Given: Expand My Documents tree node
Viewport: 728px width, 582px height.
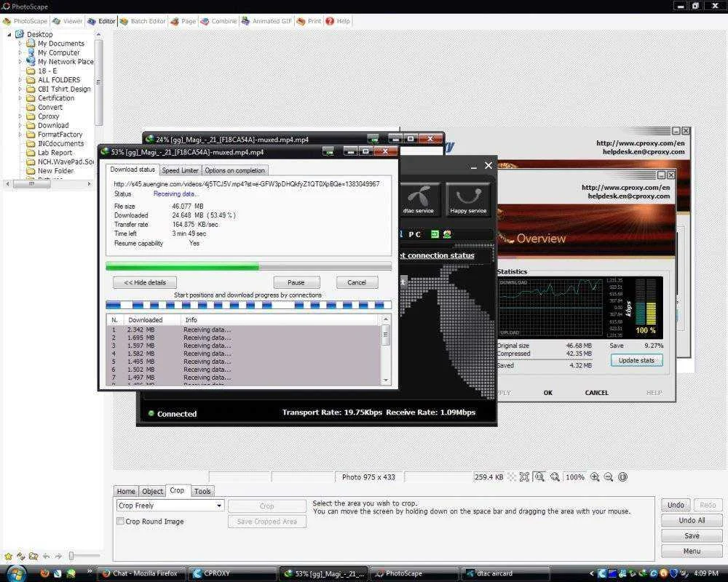Looking at the screenshot, I should [20, 44].
